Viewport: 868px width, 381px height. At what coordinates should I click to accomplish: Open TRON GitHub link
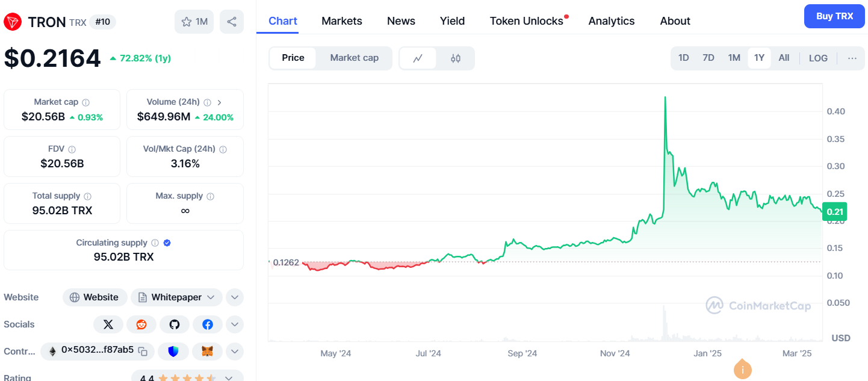[175, 324]
